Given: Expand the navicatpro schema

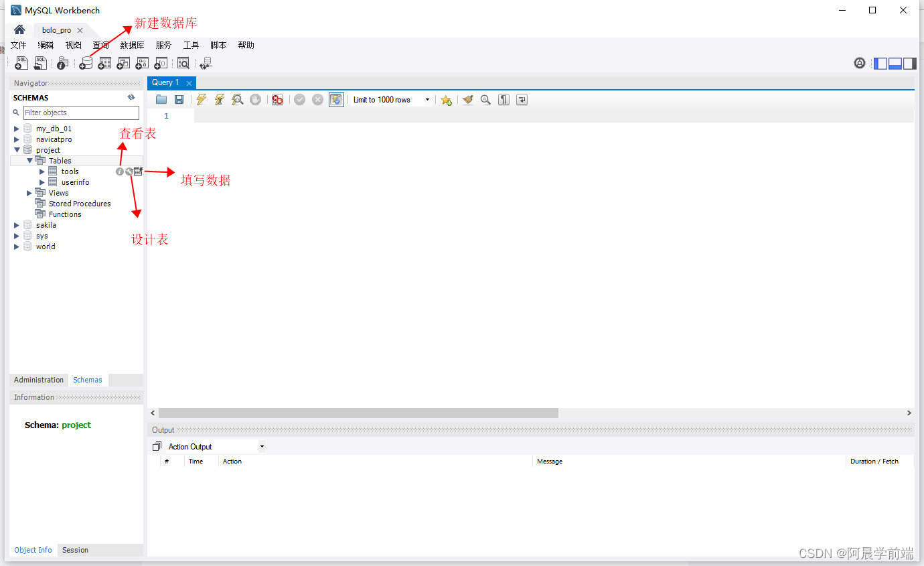Looking at the screenshot, I should click(x=17, y=139).
